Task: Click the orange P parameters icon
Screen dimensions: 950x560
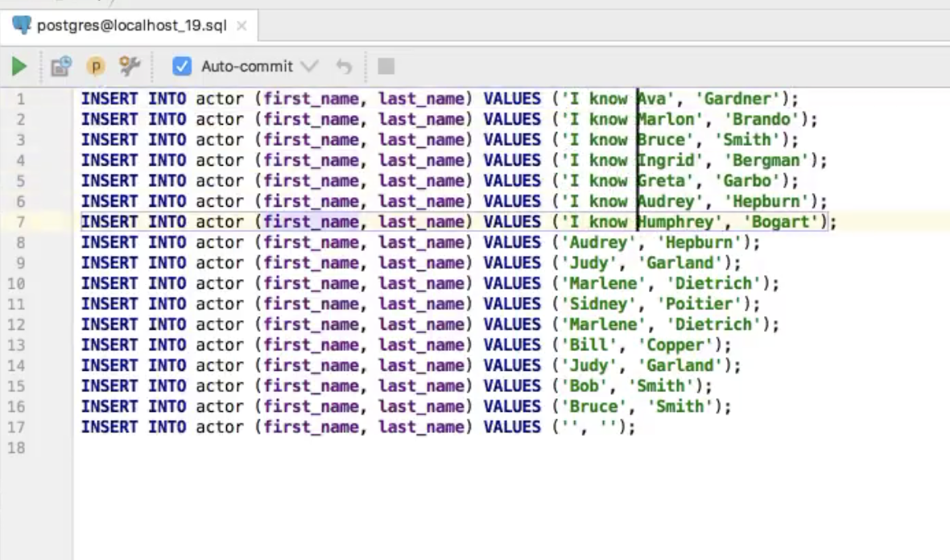Action: pyautogui.click(x=96, y=67)
